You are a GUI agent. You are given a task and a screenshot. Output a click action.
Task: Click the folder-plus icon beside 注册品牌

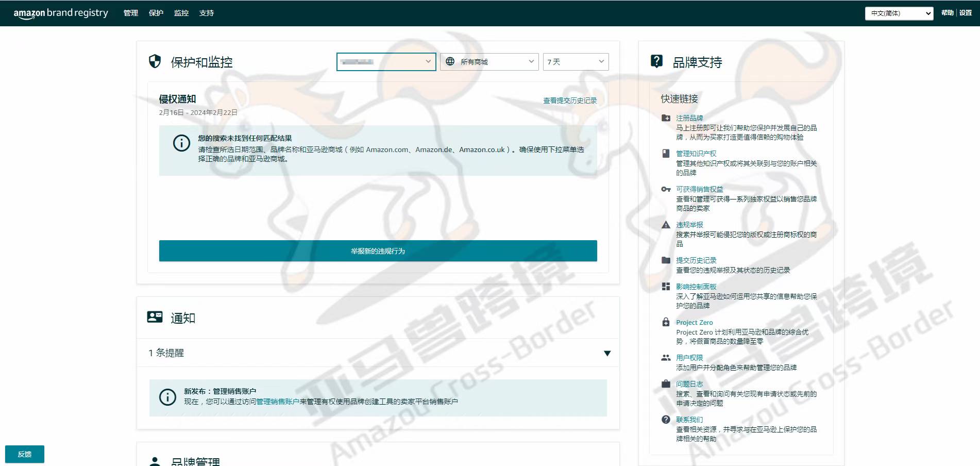pyautogui.click(x=666, y=118)
